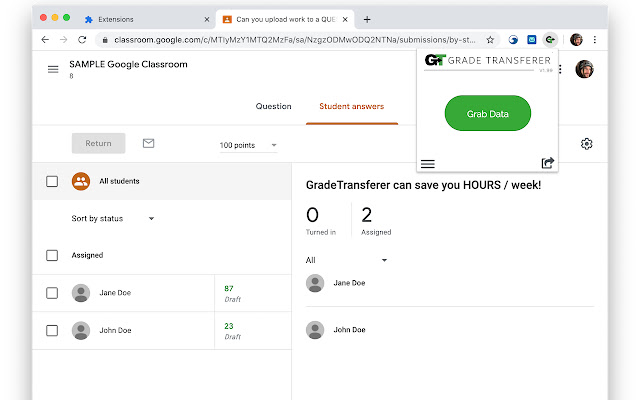Image resolution: width=640 pixels, height=400 pixels.
Task: Select the Jane Doe checkbox
Action: pos(52,293)
